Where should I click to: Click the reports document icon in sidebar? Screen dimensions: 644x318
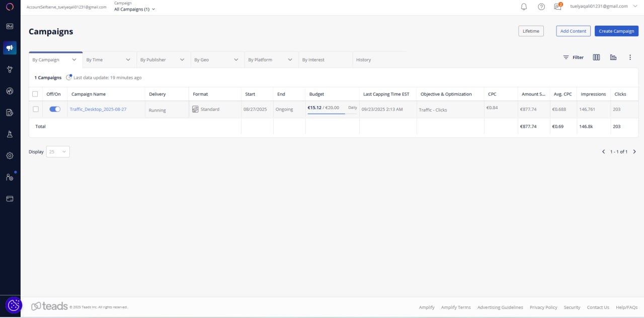(10, 112)
